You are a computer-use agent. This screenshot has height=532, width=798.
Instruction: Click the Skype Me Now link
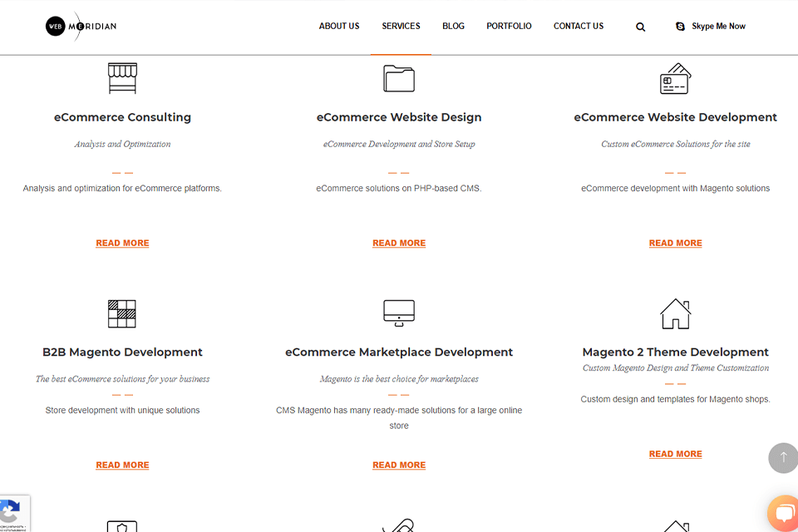718,27
